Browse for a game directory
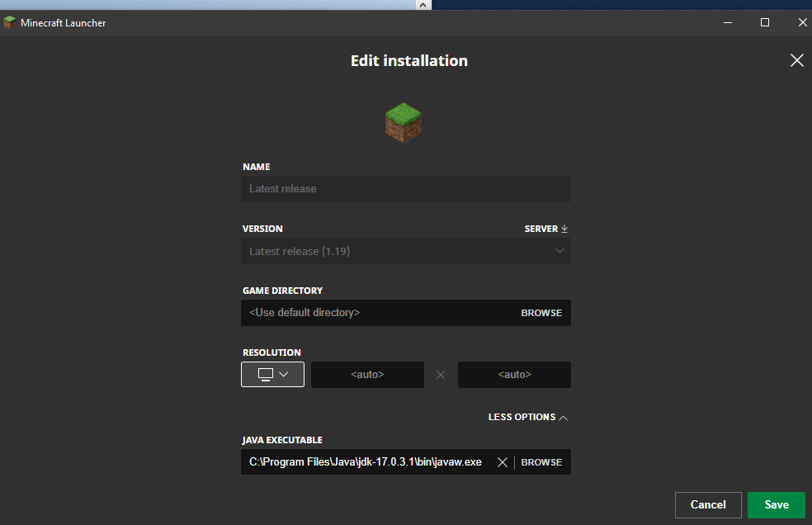Image resolution: width=812 pixels, height=525 pixels. 541,312
